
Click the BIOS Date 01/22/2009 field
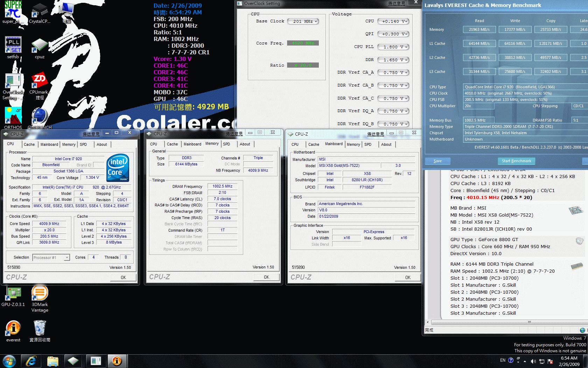(366, 216)
